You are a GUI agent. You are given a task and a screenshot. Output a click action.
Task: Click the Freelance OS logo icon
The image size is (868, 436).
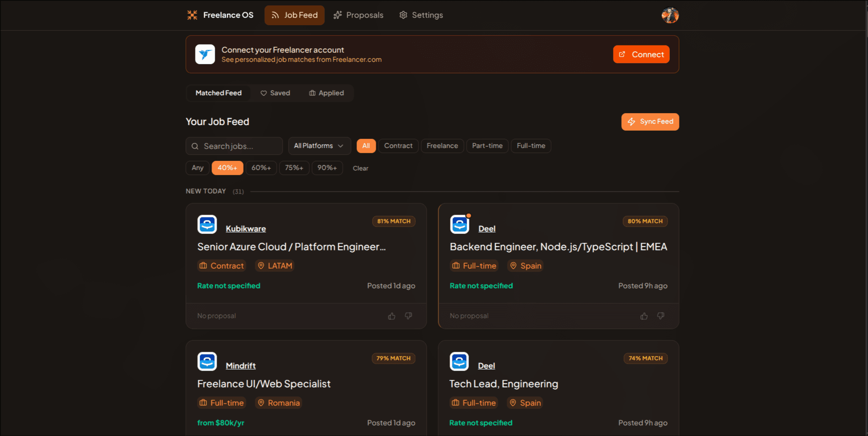(192, 15)
